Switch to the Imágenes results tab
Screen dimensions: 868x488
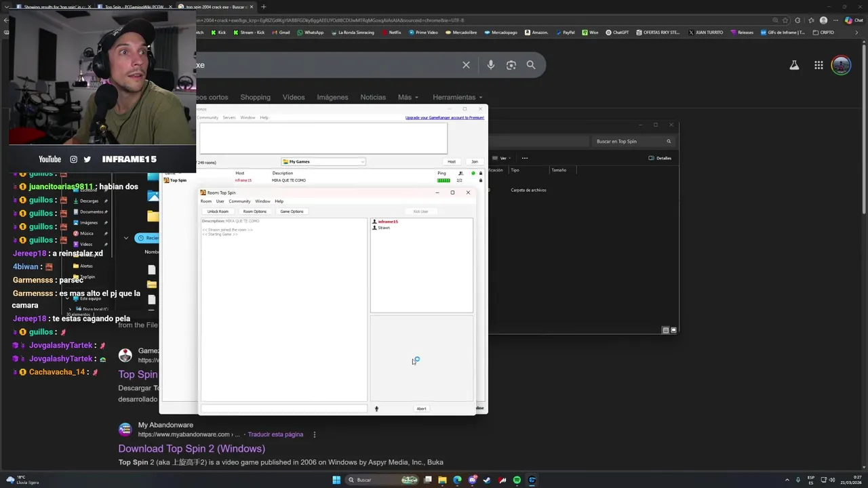tap(332, 97)
